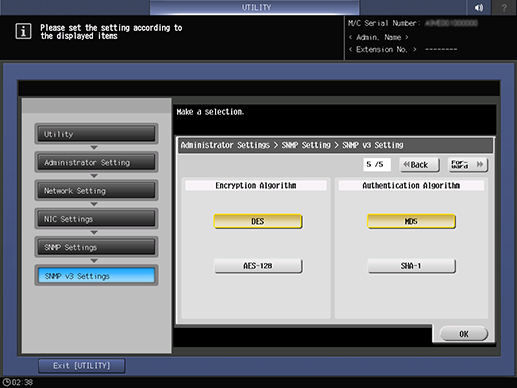Click the information icon beside the message
The width and height of the screenshot is (517, 388).
point(23,31)
